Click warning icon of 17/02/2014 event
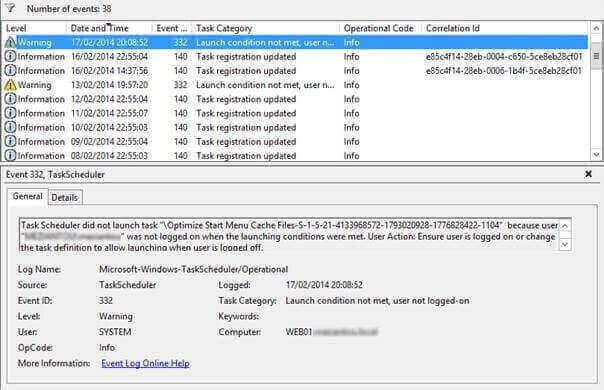 tap(10, 42)
